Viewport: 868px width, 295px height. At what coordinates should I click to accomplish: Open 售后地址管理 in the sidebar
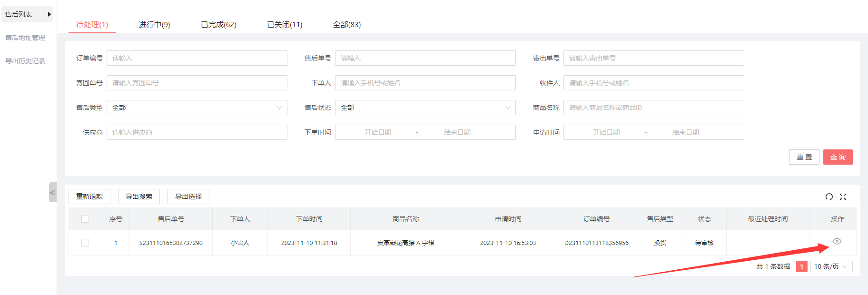[x=25, y=38]
